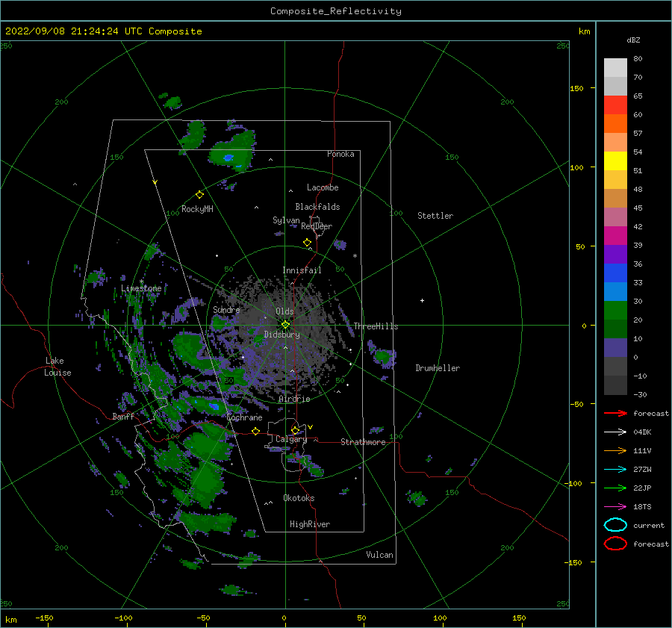
Task: Click the 65 dBZ red legend swatch
Action: [x=615, y=105]
